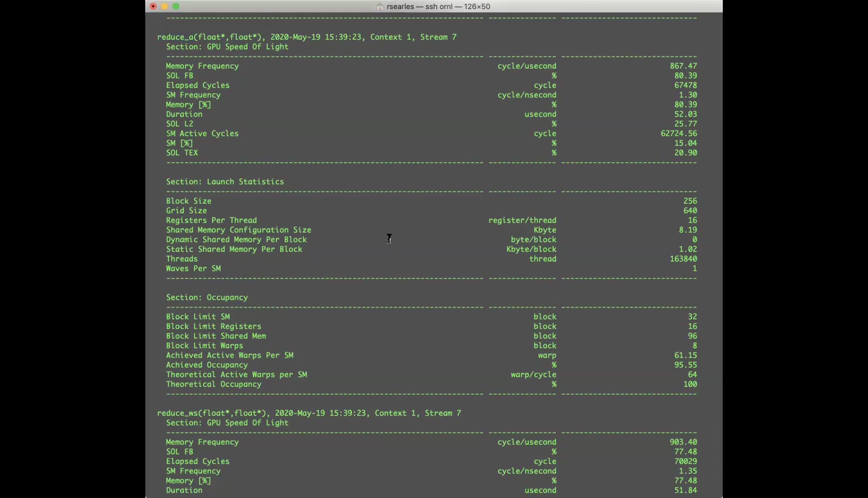Click the Block Limit SM value 32

[x=693, y=317]
